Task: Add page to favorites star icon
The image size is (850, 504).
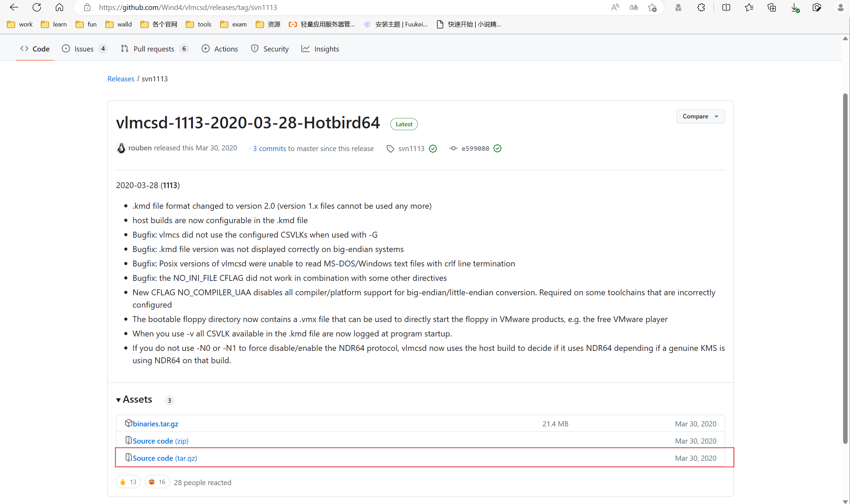Action: [x=652, y=7]
